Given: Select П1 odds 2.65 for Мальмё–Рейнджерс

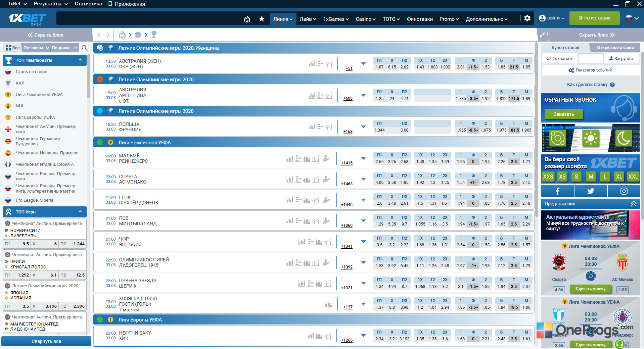Looking at the screenshot, I should pyautogui.click(x=379, y=162).
